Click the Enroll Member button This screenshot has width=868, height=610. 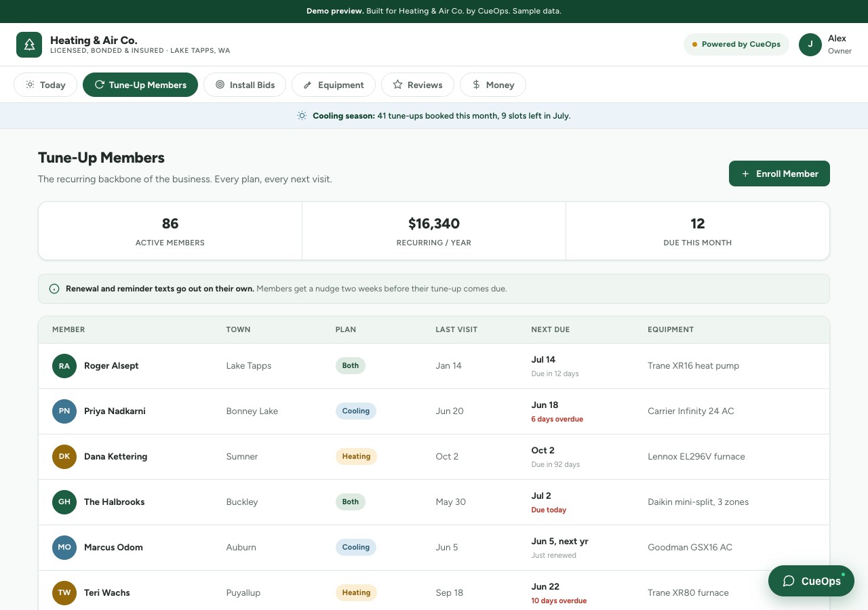click(779, 174)
